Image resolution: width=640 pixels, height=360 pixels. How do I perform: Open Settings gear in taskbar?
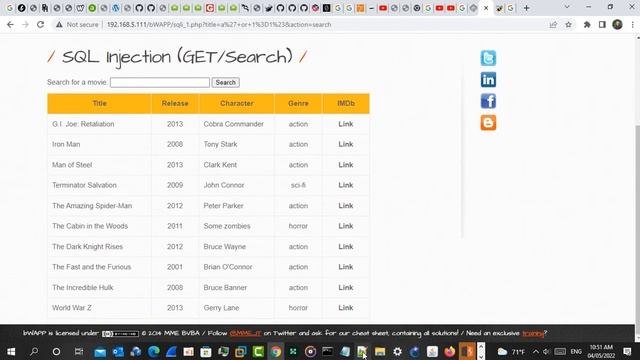[x=397, y=351]
